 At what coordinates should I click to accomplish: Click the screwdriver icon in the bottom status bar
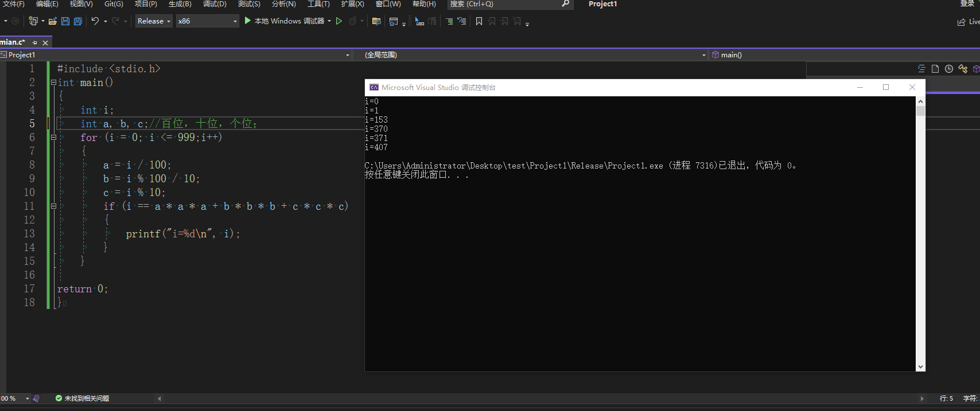tap(36, 398)
